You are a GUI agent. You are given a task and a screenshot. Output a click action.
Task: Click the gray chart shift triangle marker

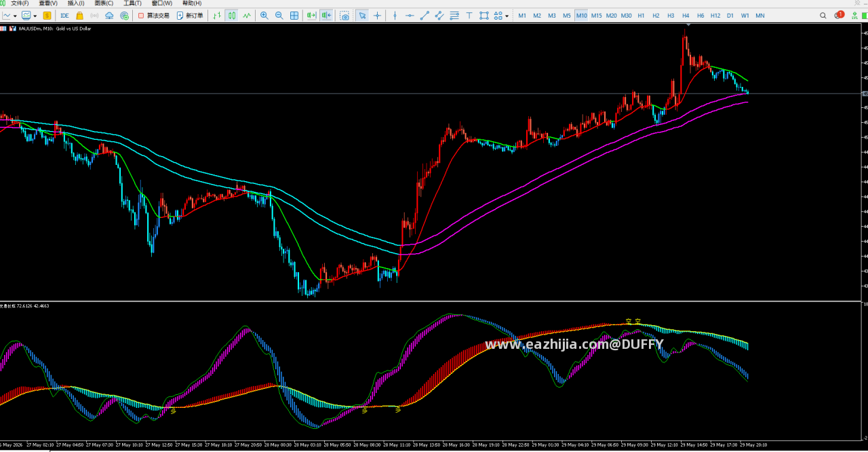tap(688, 24)
